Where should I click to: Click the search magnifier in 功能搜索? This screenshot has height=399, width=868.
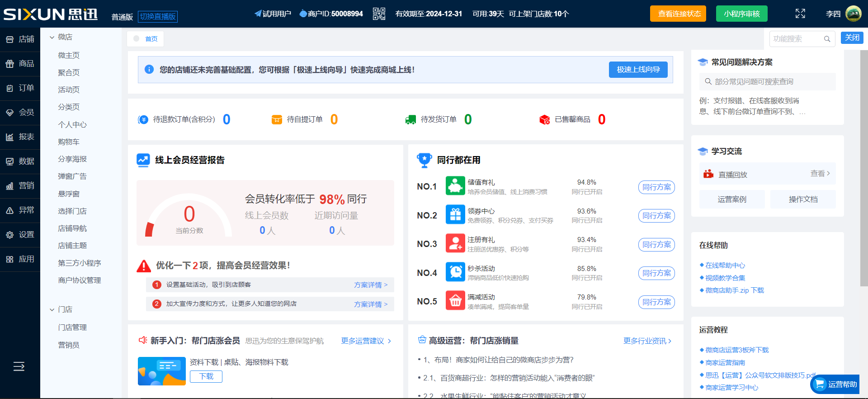[x=827, y=39]
